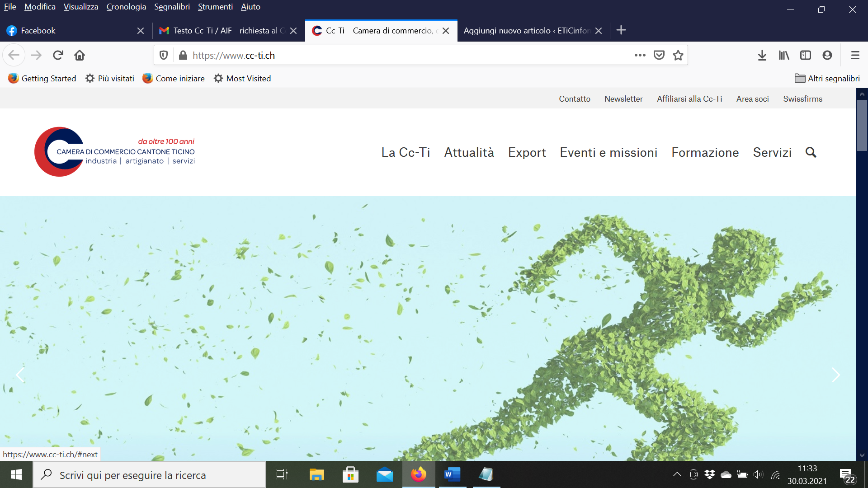
Task: Open Firefox account icon
Action: point(827,55)
